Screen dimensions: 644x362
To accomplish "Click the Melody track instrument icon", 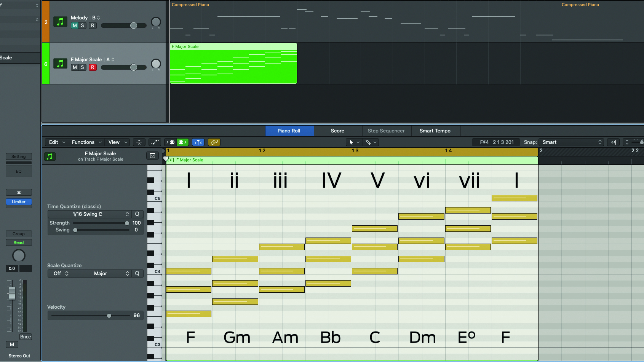I will click(60, 22).
